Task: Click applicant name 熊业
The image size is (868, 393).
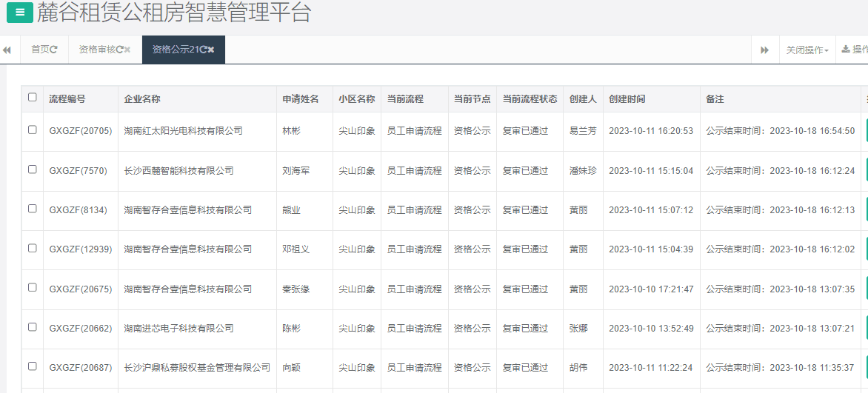Action: [291, 209]
